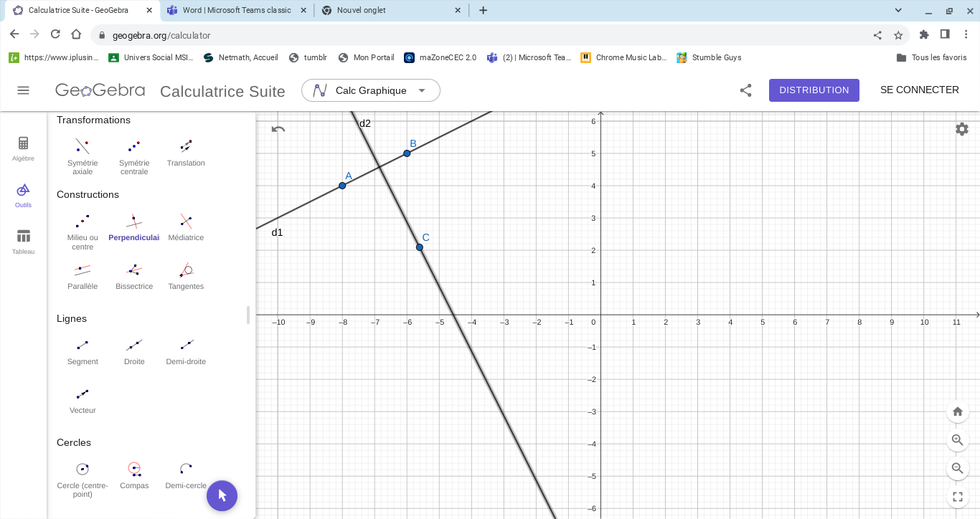Open a new browser tab
Screen dimensions: 980x519
[x=483, y=10]
